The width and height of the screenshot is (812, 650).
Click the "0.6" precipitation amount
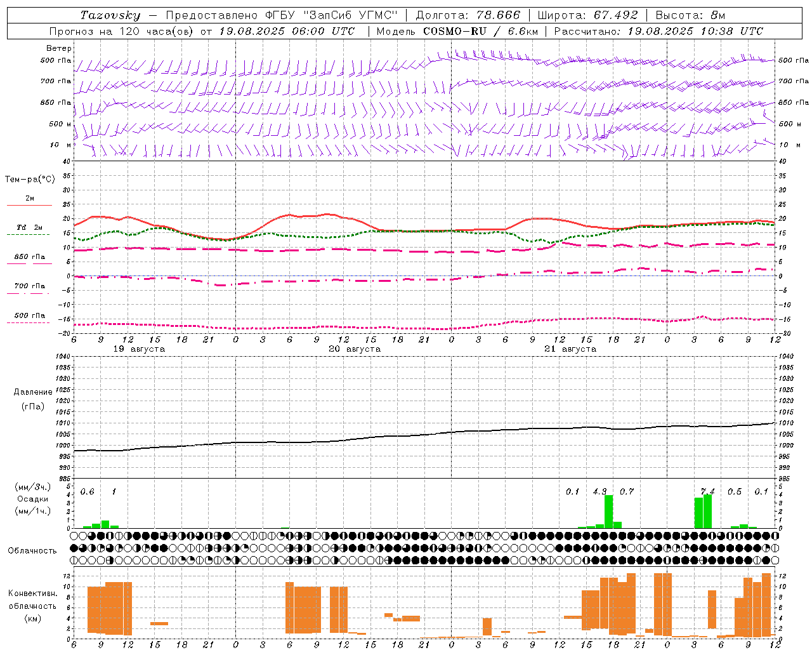[x=88, y=492]
